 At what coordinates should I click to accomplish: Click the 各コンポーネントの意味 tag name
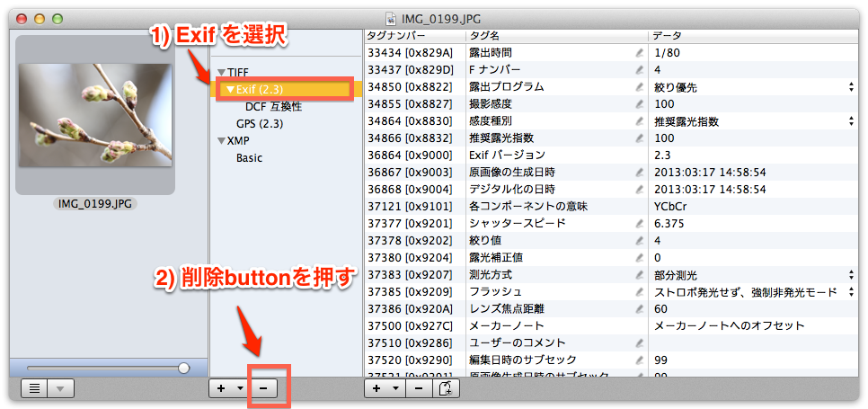tap(528, 207)
